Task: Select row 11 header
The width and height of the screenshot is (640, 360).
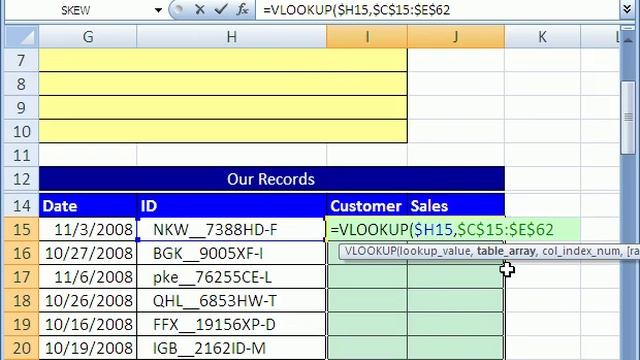Action: 22,155
